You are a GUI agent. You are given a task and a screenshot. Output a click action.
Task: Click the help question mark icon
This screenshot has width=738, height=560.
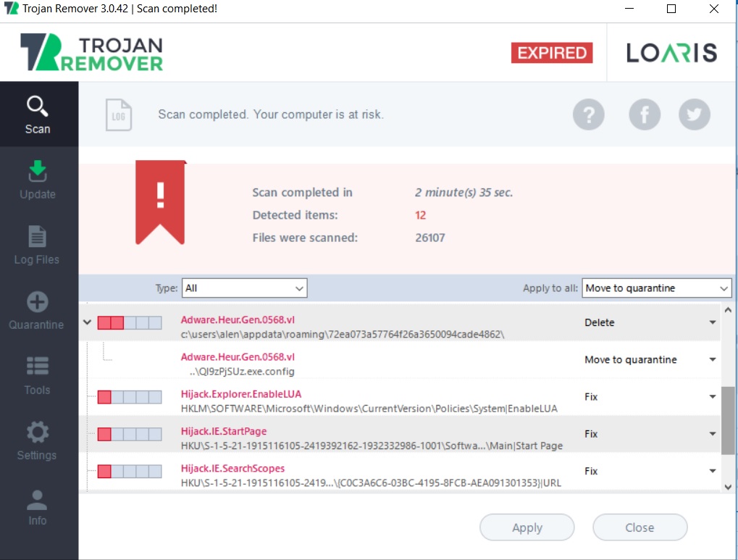(x=588, y=114)
